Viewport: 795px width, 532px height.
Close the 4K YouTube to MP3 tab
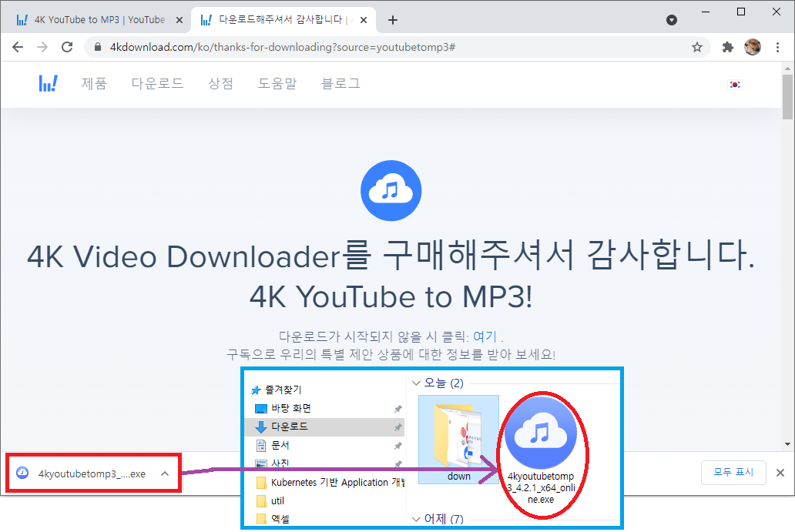tap(179, 20)
